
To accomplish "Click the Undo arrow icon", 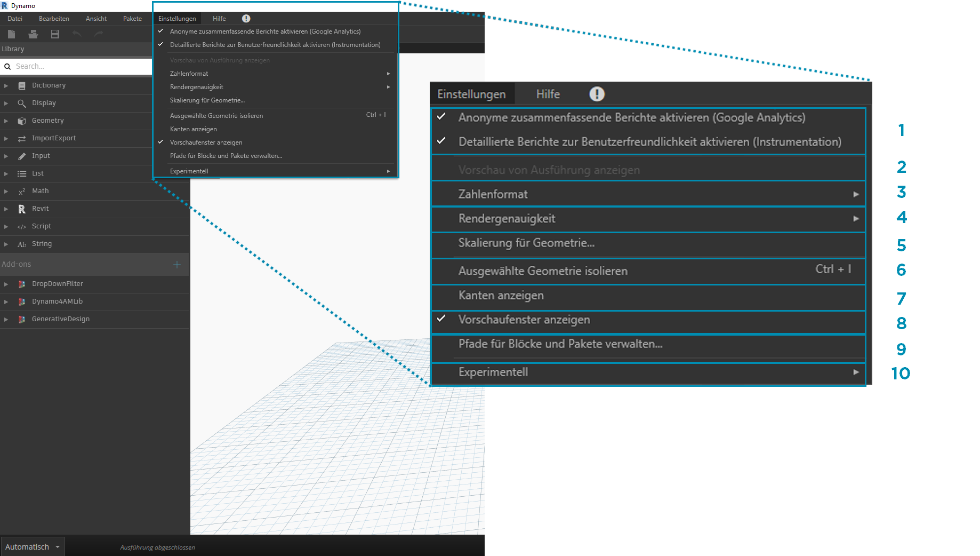I will point(77,34).
